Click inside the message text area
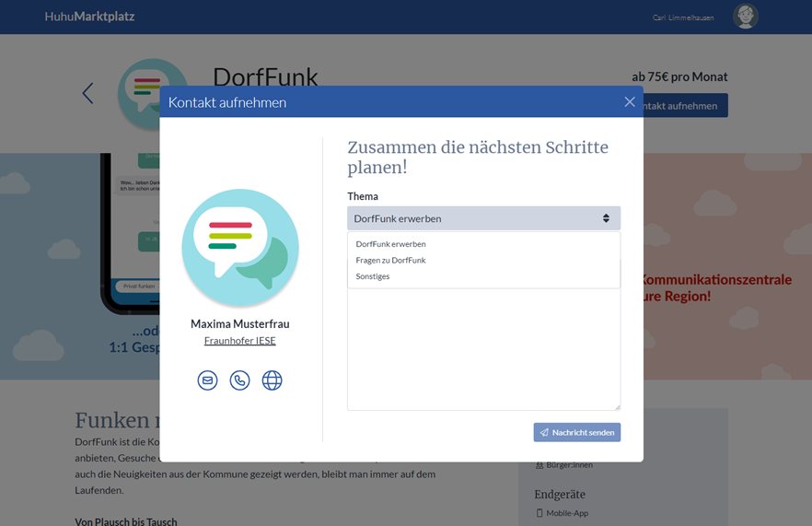Viewport: 812px width, 526px height. [483, 349]
